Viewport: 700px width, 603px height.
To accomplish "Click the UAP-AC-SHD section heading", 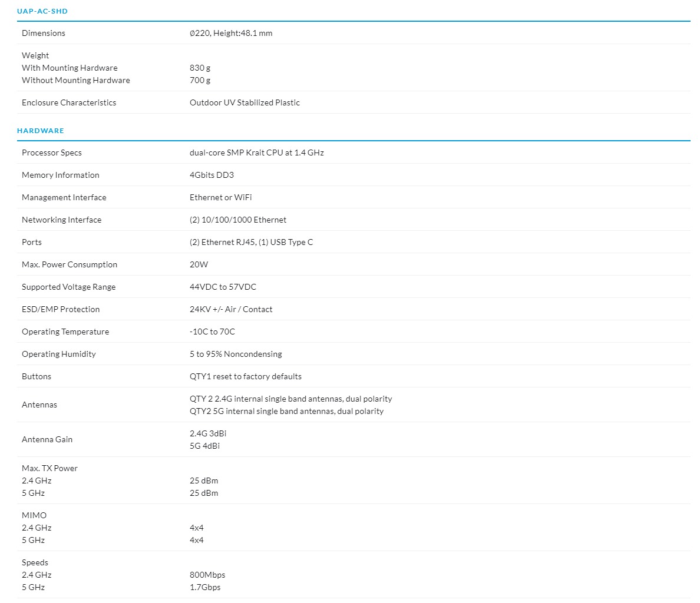I will (x=42, y=11).
